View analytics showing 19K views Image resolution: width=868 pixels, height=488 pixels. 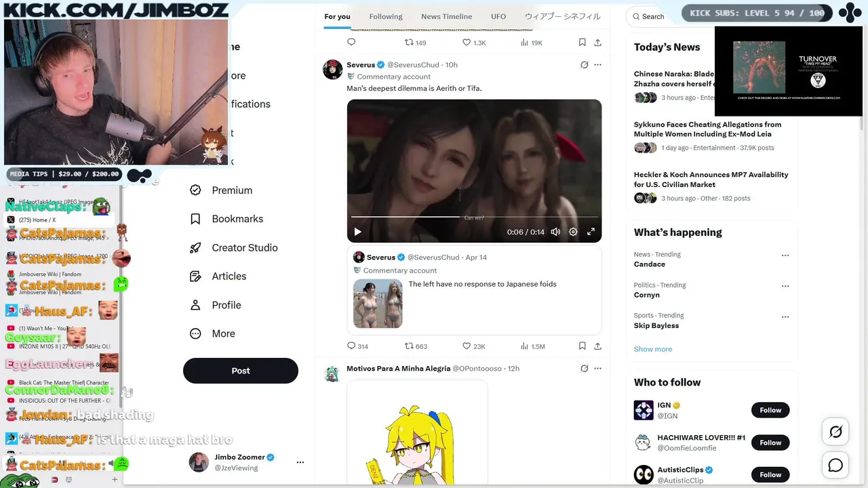(x=531, y=43)
